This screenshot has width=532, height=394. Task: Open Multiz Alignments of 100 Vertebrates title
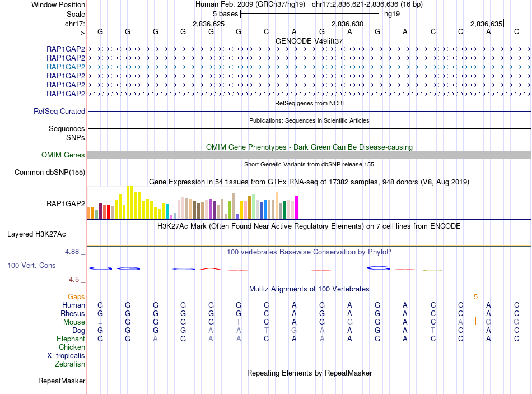click(x=309, y=289)
